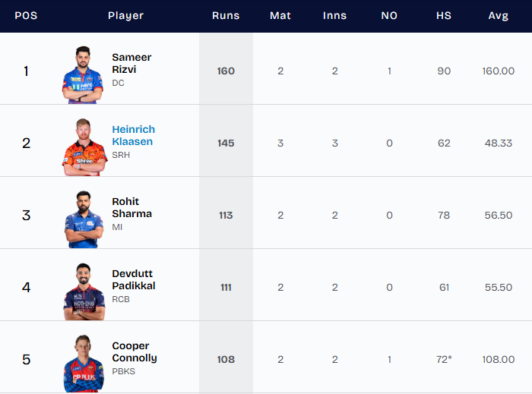Select Cooper Connolly's name
The height and width of the screenshot is (394, 532).
(x=134, y=351)
